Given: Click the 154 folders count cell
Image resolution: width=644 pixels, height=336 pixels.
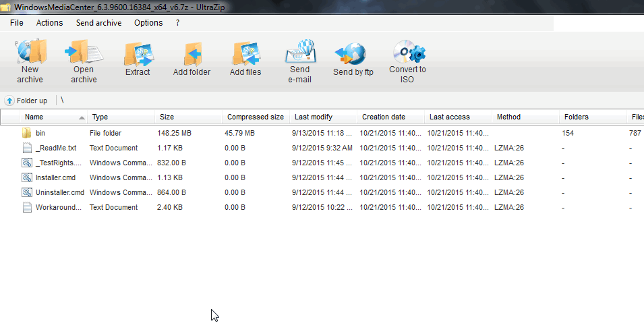Looking at the screenshot, I should click(568, 133).
